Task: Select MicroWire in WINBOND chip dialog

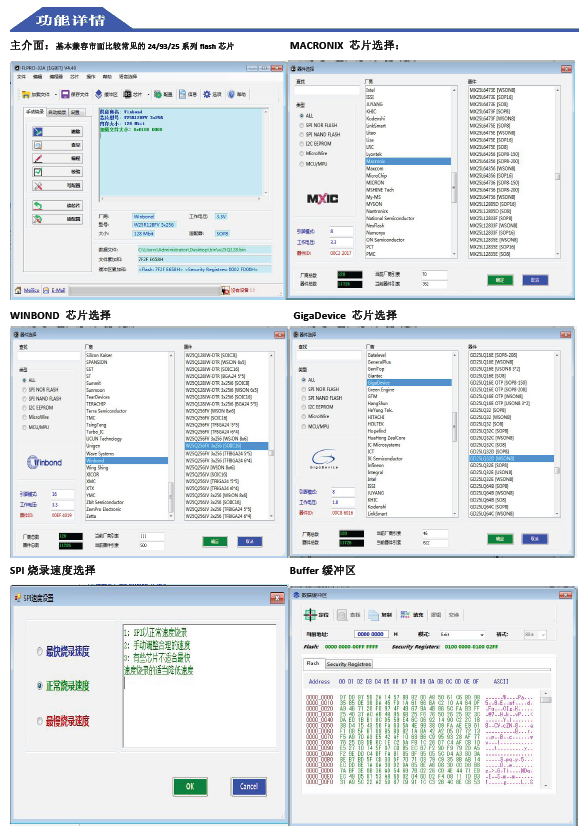Action: tap(36, 417)
